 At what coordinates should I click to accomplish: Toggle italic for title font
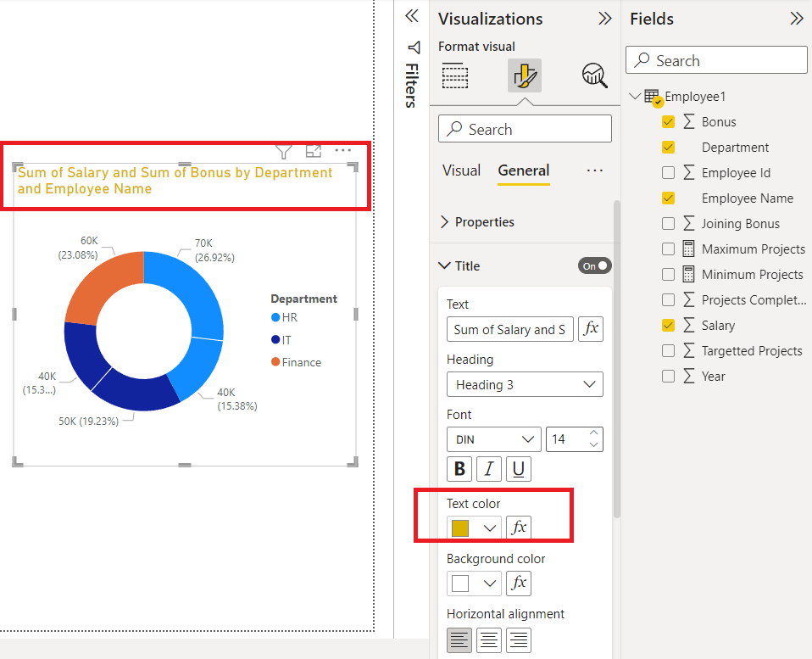point(489,469)
